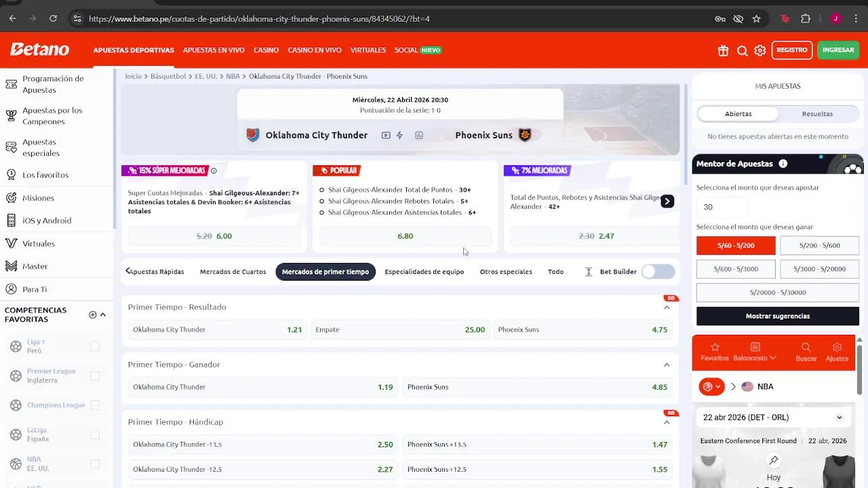
Task: Select the S/200 - S/600 win range
Action: pyautogui.click(x=819, y=245)
